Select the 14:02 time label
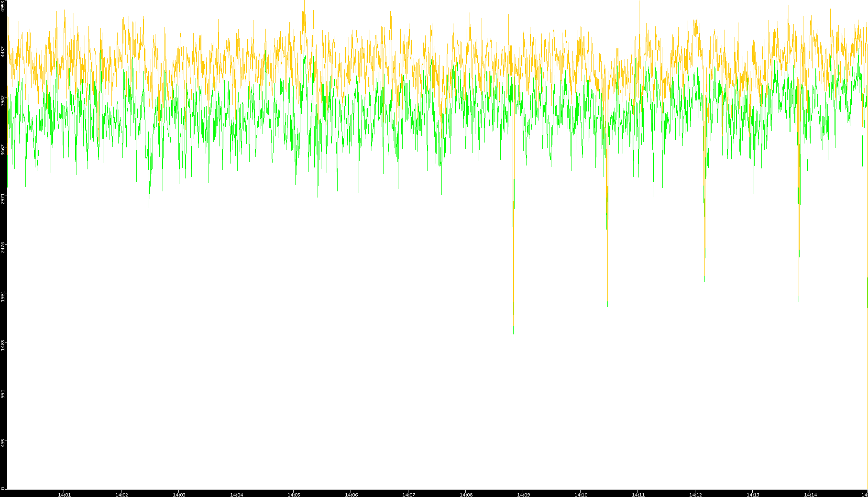This screenshot has height=497, width=868. click(121, 495)
